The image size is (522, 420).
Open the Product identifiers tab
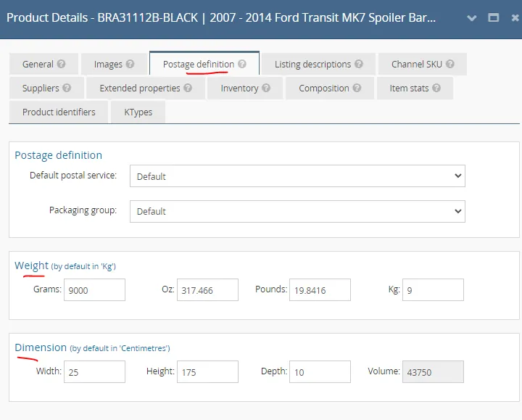(x=59, y=112)
